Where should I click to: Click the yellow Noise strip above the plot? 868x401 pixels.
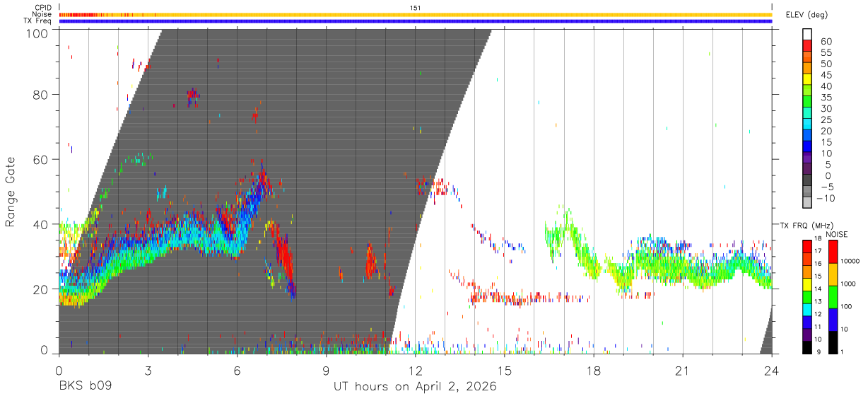tap(416, 14)
